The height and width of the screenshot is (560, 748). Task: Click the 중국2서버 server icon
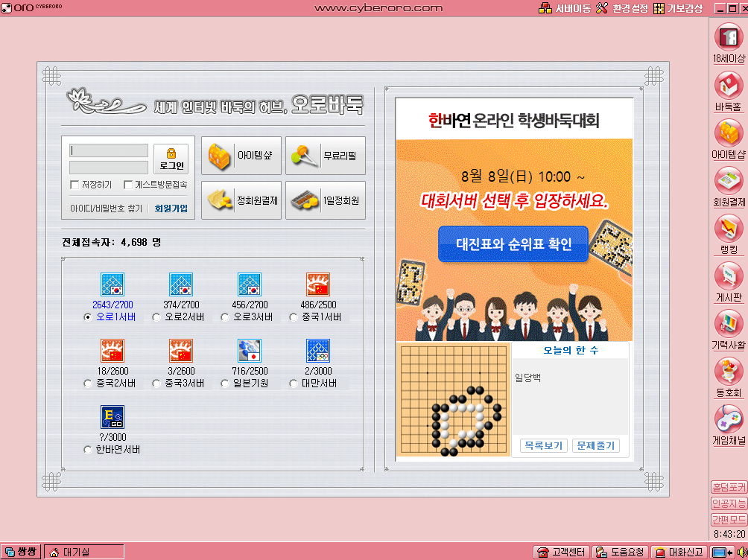point(112,351)
